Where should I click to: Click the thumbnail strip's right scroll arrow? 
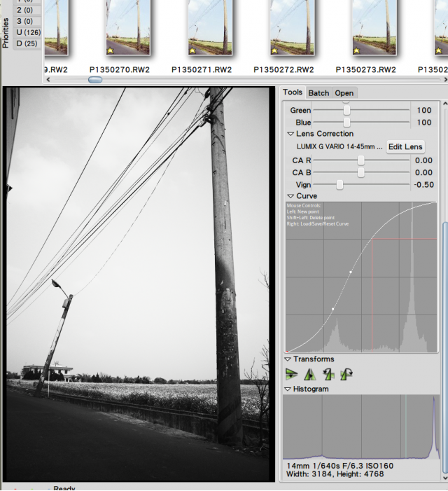click(445, 80)
